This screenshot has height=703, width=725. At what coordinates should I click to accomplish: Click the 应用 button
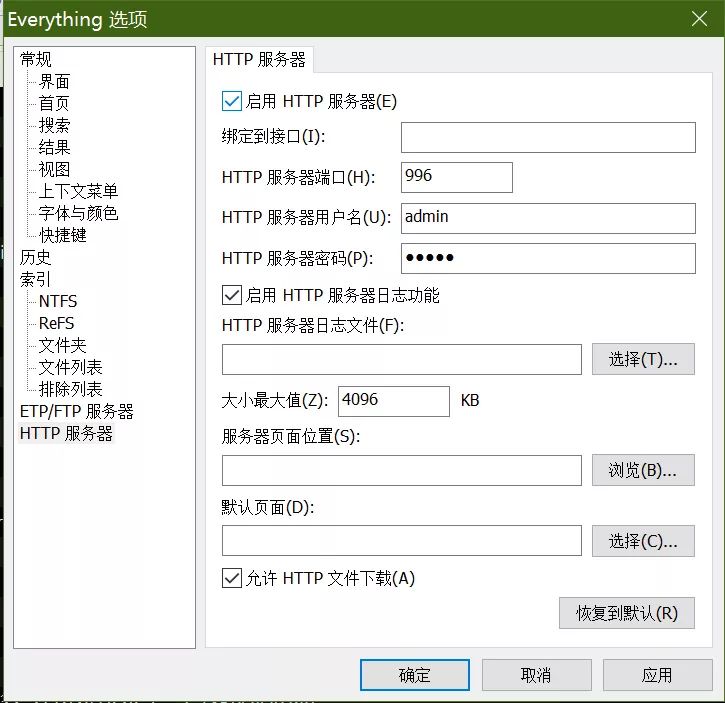(x=657, y=675)
